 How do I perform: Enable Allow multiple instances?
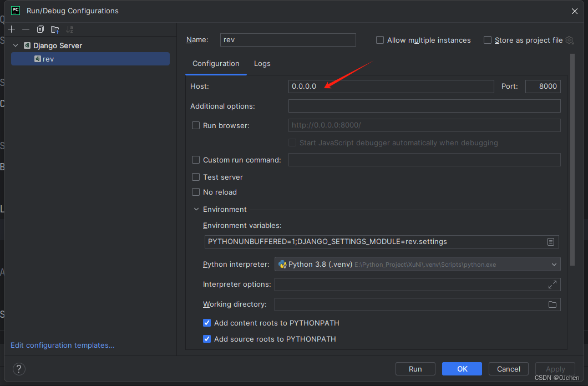pos(380,40)
